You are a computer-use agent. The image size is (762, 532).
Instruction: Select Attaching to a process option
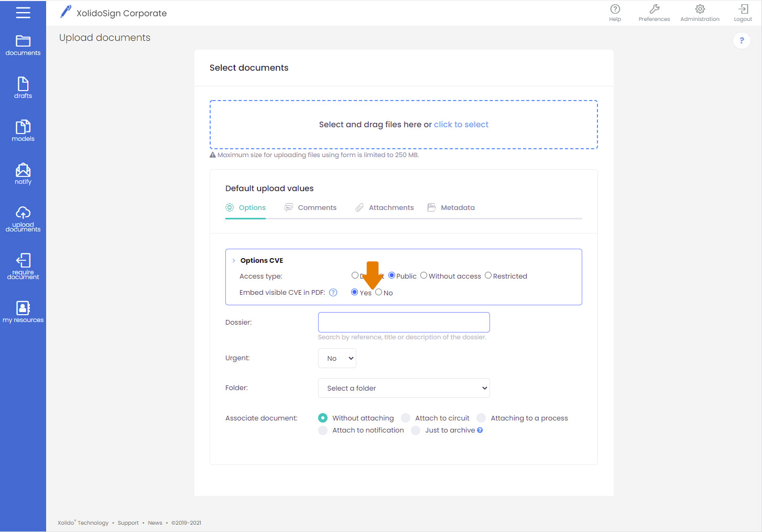pyautogui.click(x=481, y=418)
